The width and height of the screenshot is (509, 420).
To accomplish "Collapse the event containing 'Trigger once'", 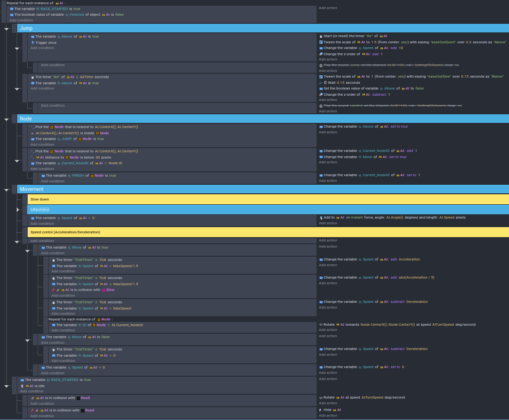I will click(17, 49).
